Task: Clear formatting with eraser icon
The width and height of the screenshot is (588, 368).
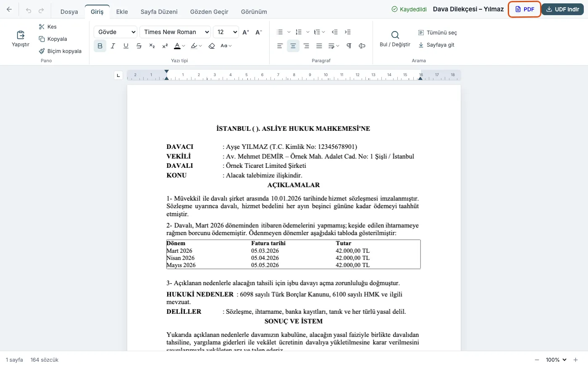Action: tap(212, 46)
